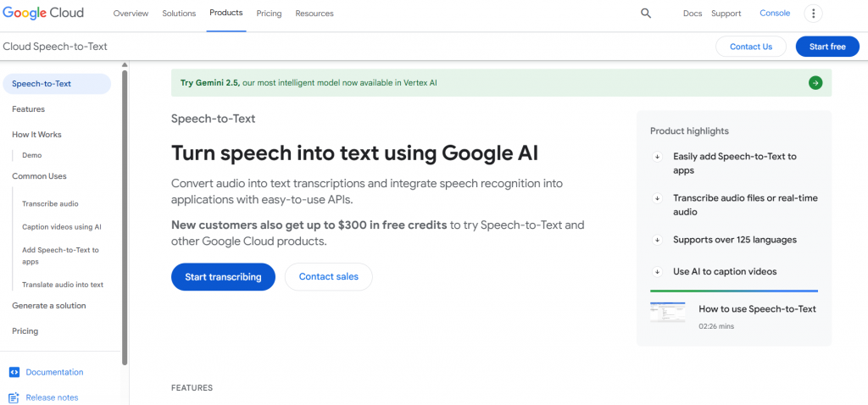The width and height of the screenshot is (868, 405).
Task: Select the Products nav tab
Action: coord(225,13)
